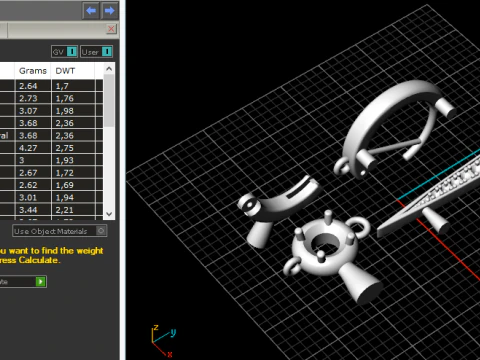Click the green Calculate arrow button
The height and width of the screenshot is (360, 480).
[41, 282]
